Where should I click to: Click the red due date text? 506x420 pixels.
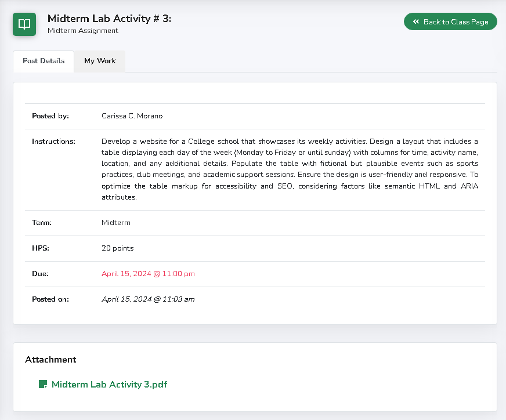tap(148, 274)
